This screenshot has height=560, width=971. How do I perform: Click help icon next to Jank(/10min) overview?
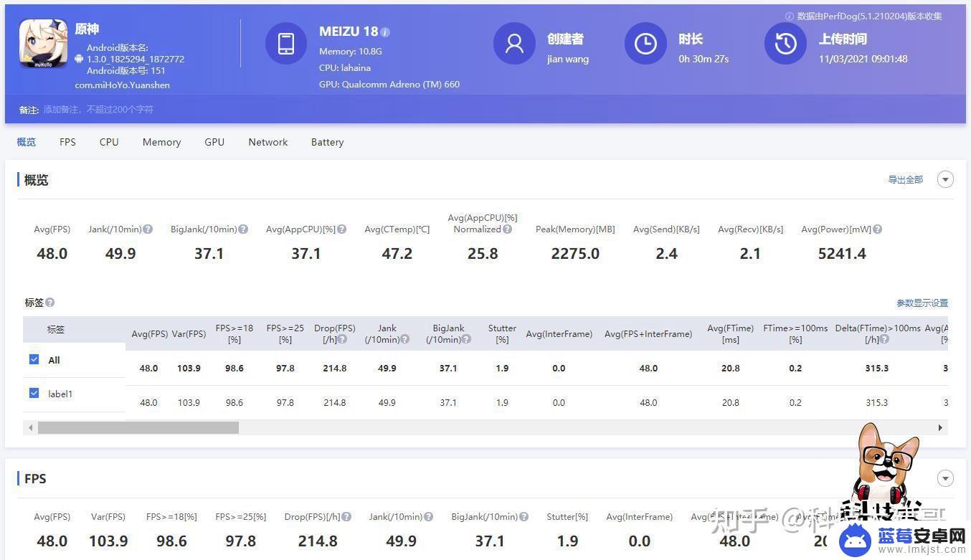(x=148, y=229)
